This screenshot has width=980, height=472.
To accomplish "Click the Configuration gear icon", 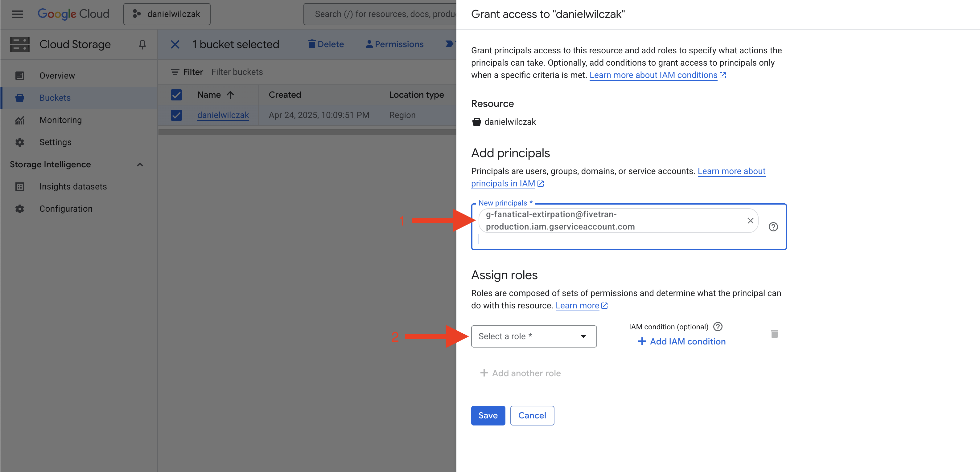I will coord(20,209).
